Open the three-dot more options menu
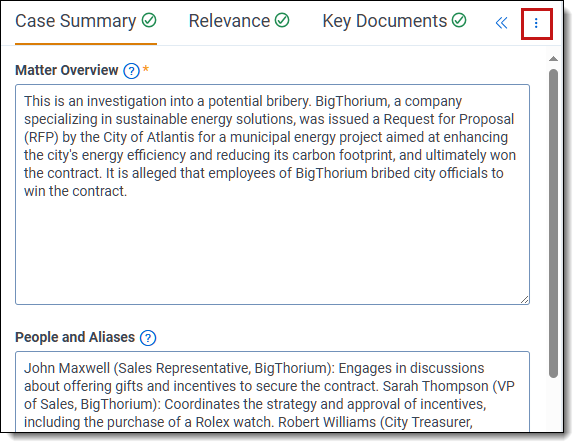 click(536, 23)
